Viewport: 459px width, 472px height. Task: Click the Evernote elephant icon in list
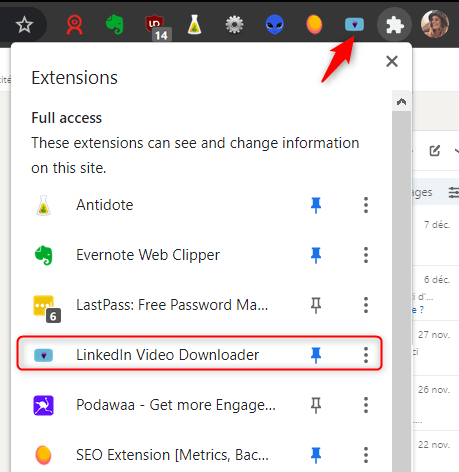point(44,255)
